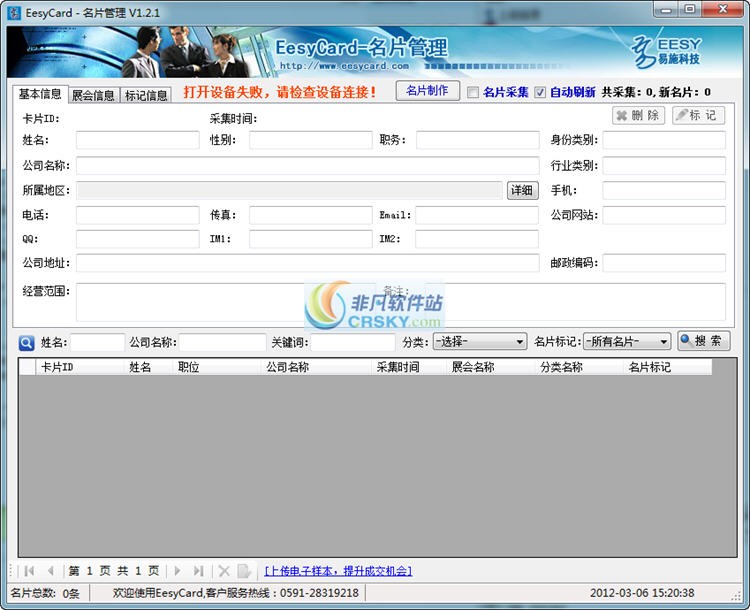Image resolution: width=750 pixels, height=610 pixels.
Task: Click the 2012-03-06 15:20:38 status time
Action: [x=642, y=593]
